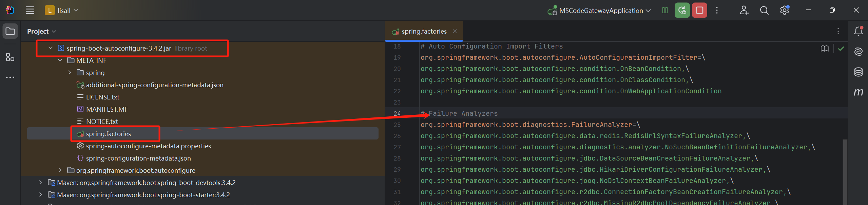Select MANIFEST.MF file
The image size is (868, 205).
pos(107,109)
